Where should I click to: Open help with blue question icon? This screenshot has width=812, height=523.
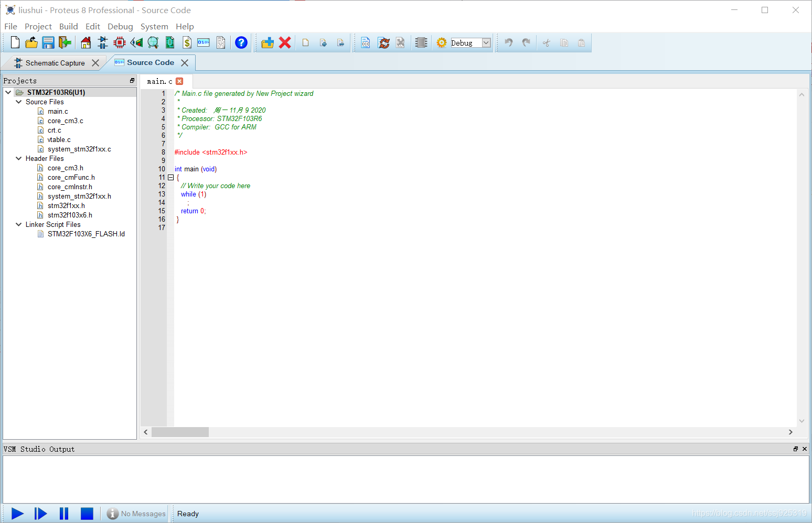point(241,42)
